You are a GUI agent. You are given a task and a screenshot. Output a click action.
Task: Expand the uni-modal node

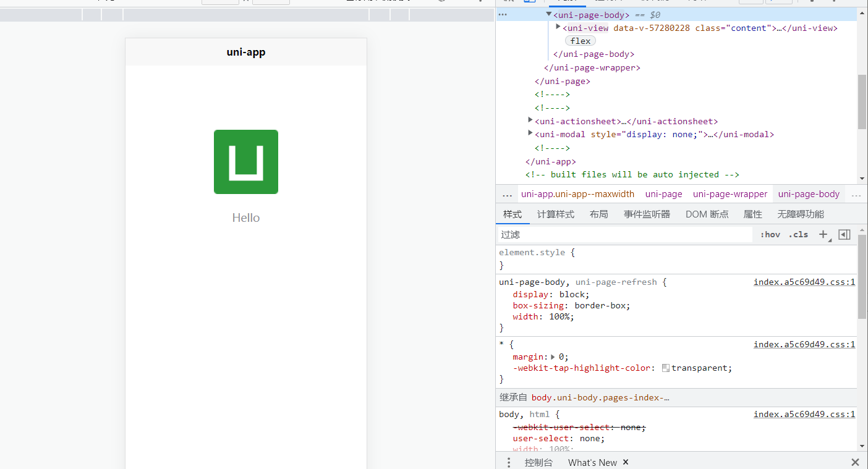[530, 133]
